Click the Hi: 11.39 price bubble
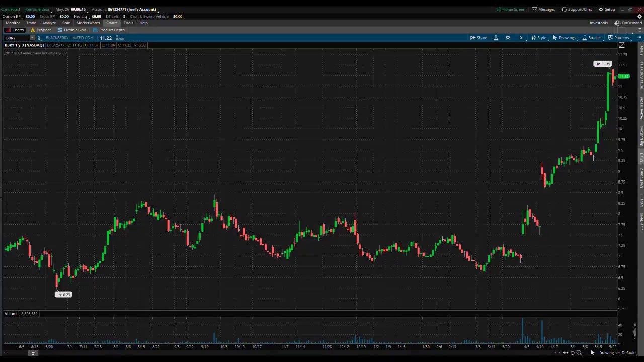This screenshot has height=362, width=644. (x=602, y=64)
